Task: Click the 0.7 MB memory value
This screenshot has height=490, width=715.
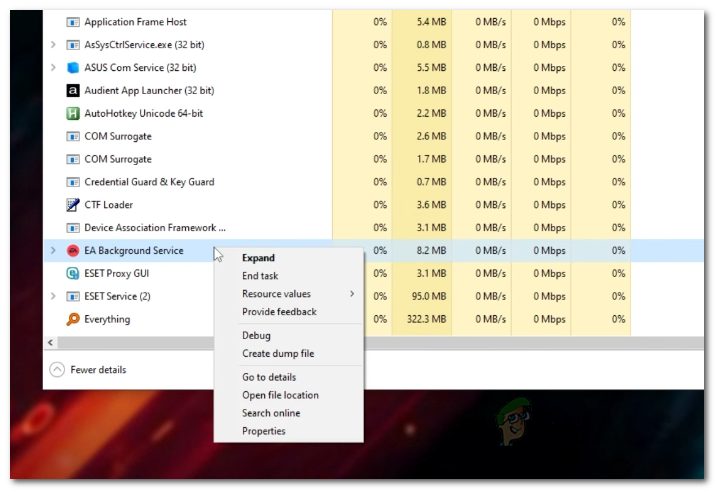Action: tap(431, 182)
